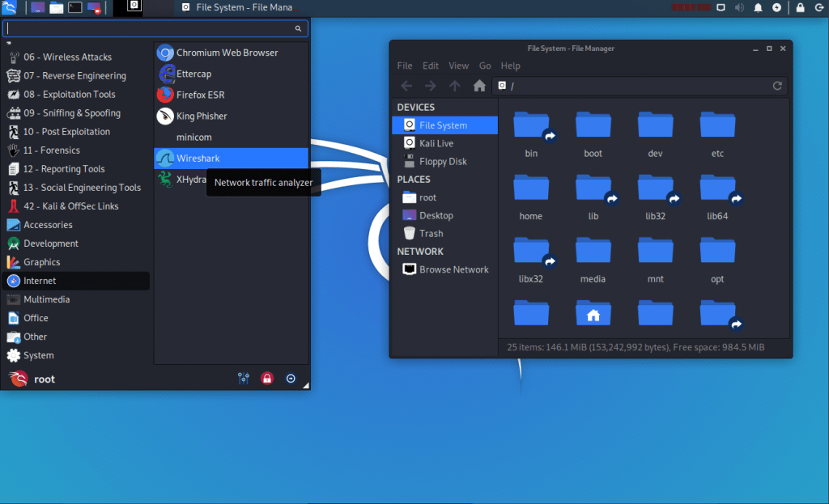Click the Home icon in the file manager toolbar
The width and height of the screenshot is (829, 504).
[478, 85]
